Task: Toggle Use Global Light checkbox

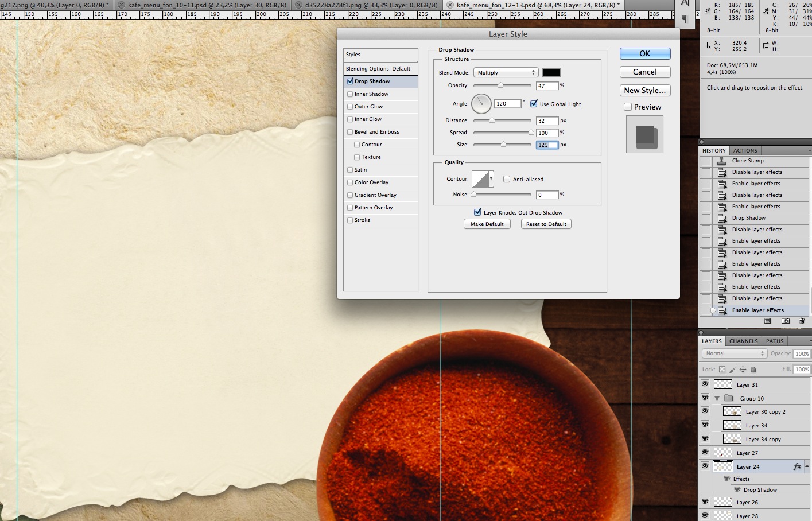Action: click(534, 104)
